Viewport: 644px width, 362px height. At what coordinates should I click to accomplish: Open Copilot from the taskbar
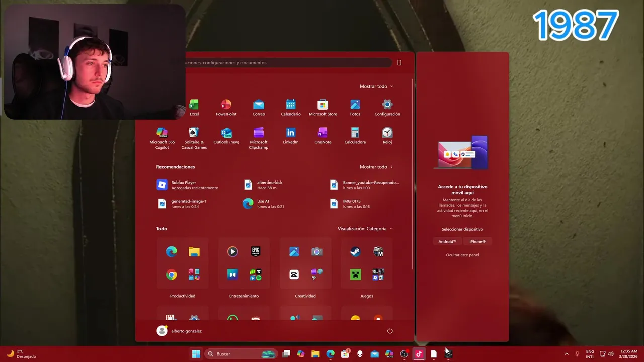tap(301, 354)
